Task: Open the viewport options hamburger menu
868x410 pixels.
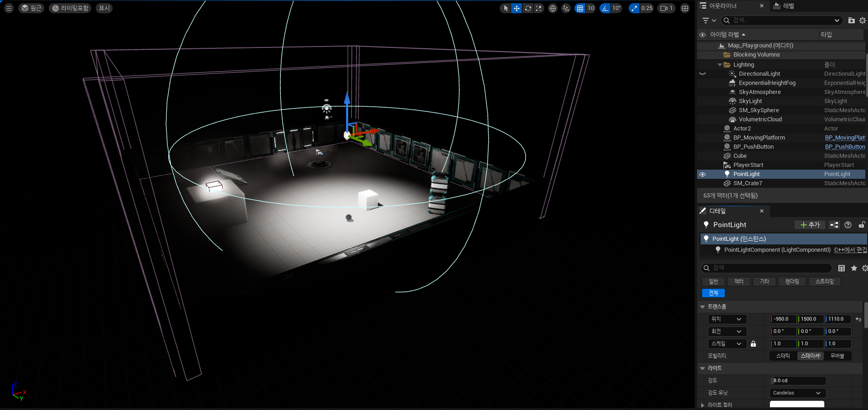Action: point(9,8)
